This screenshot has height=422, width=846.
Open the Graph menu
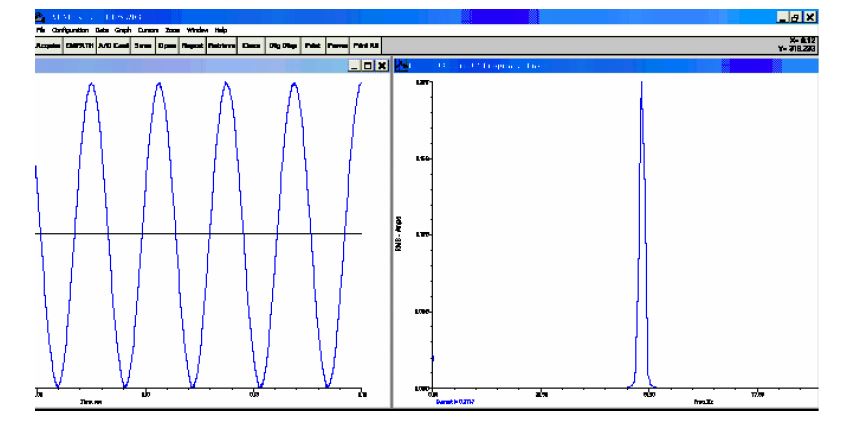coord(124,31)
